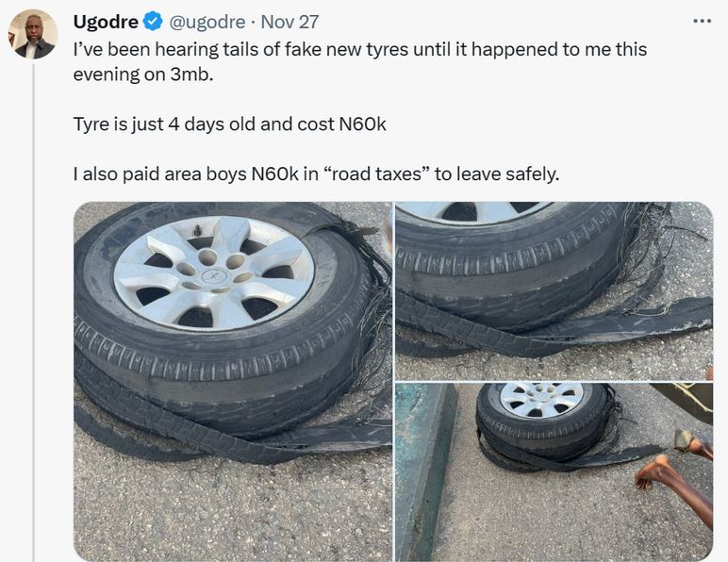The width and height of the screenshot is (728, 562).
Task: Click the blue verified badge next to Ugodre
Action: tap(154, 22)
